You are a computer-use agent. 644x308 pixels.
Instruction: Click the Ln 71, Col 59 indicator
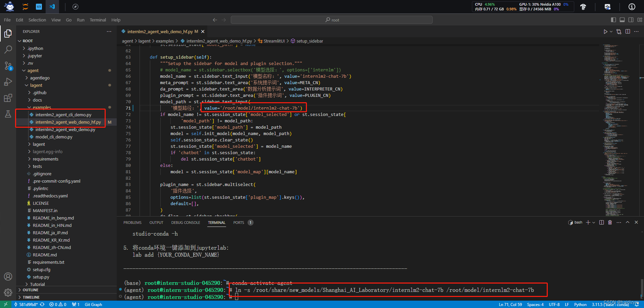pyautogui.click(x=510, y=305)
